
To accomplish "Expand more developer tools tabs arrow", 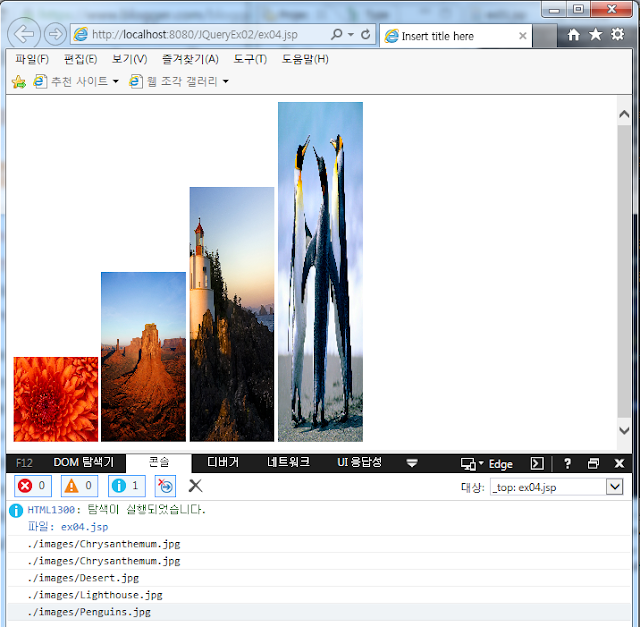I will [412, 463].
